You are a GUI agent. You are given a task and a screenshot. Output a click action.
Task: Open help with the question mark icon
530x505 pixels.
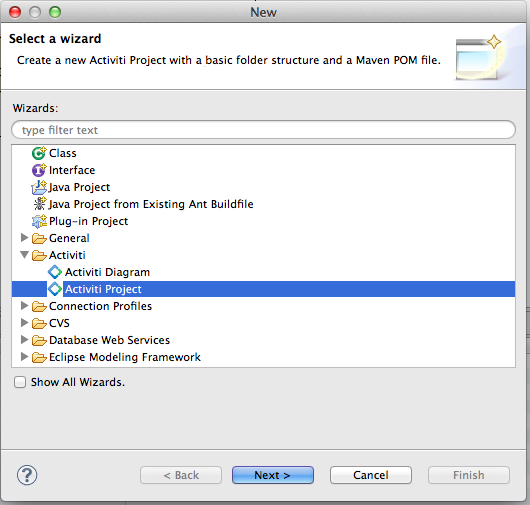(27, 475)
